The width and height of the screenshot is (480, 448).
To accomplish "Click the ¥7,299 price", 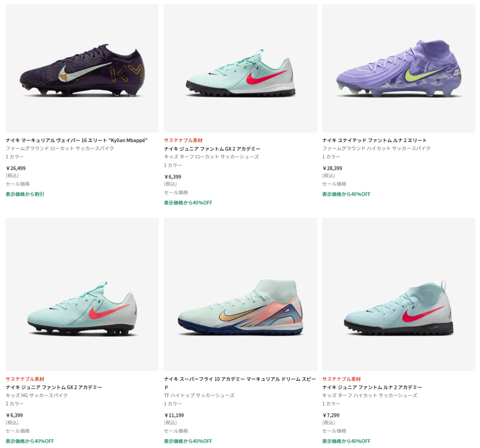I will [331, 415].
